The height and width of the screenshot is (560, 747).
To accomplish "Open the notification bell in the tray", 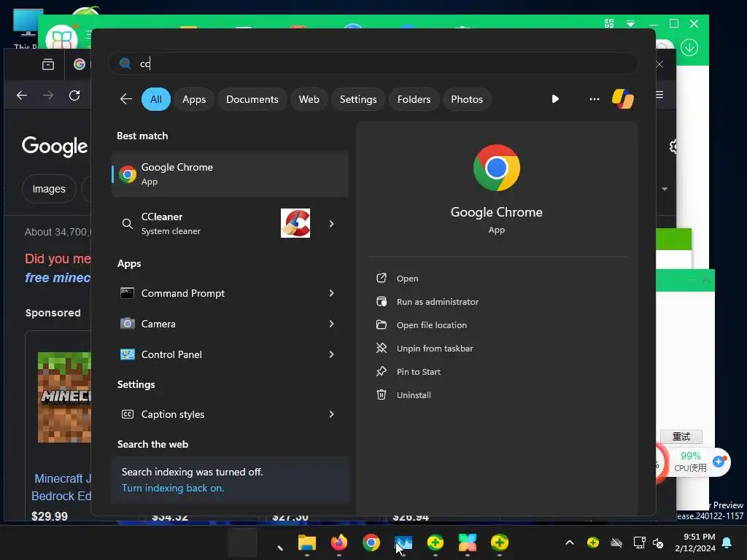I will point(727,542).
